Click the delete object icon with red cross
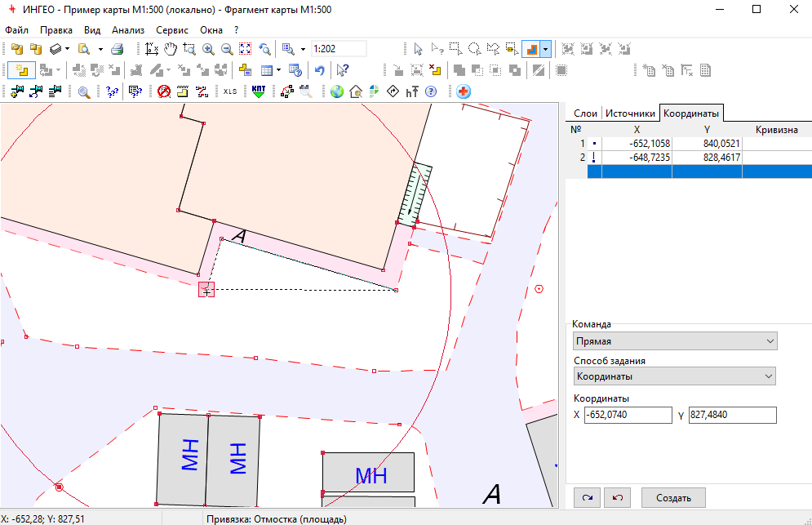Image resolution: width=812 pixels, height=525 pixels. tap(436, 70)
